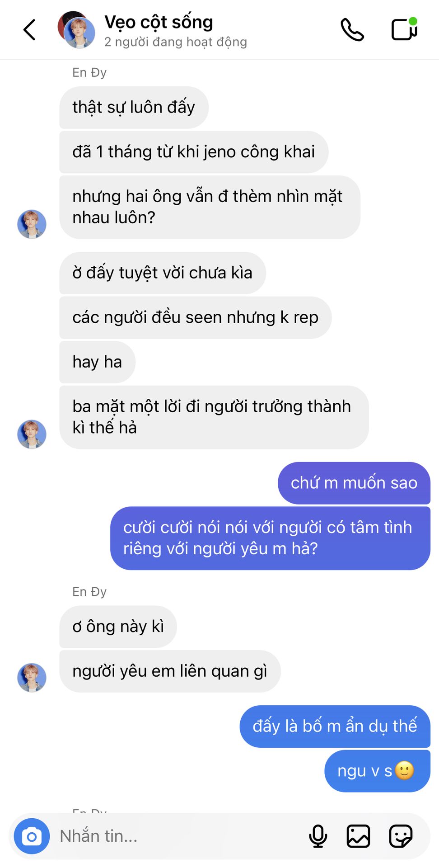Screen dimensions: 439x868
Task: Tap avatar beside "người yêu em liên quan gì"
Action: (32, 678)
